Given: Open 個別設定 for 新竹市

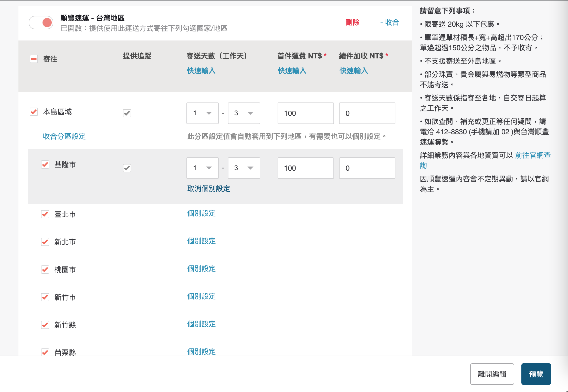Looking at the screenshot, I should 201,296.
